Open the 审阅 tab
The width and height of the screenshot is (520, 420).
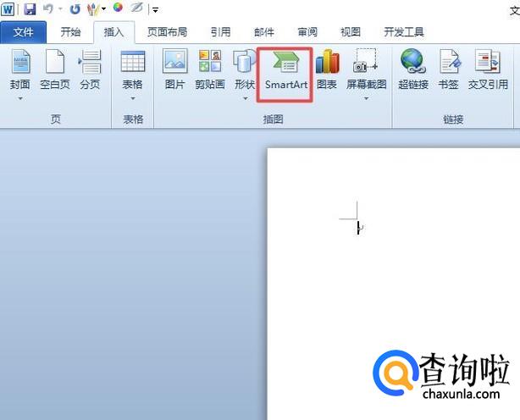pyautogui.click(x=307, y=32)
